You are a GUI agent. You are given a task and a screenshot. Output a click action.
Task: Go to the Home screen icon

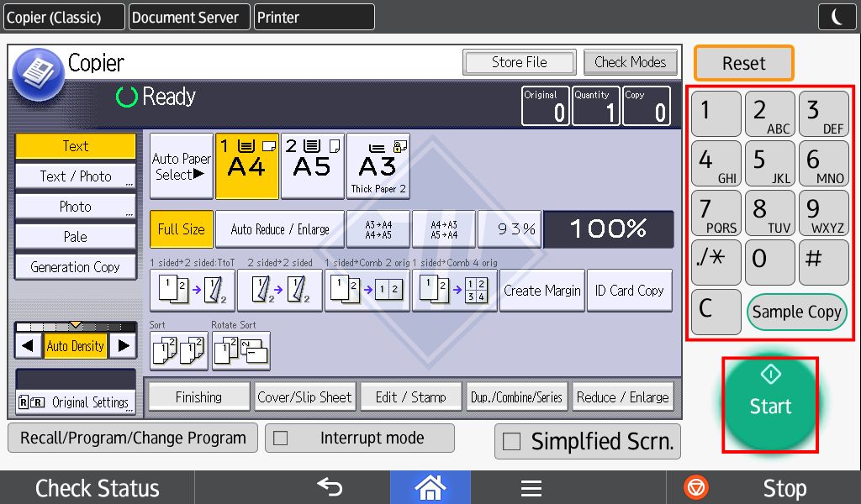[430, 487]
